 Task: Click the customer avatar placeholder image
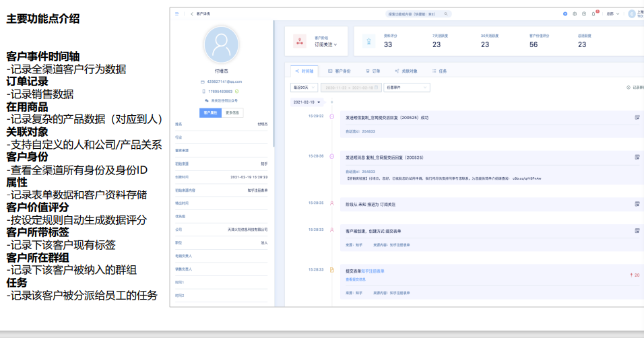[x=222, y=45]
